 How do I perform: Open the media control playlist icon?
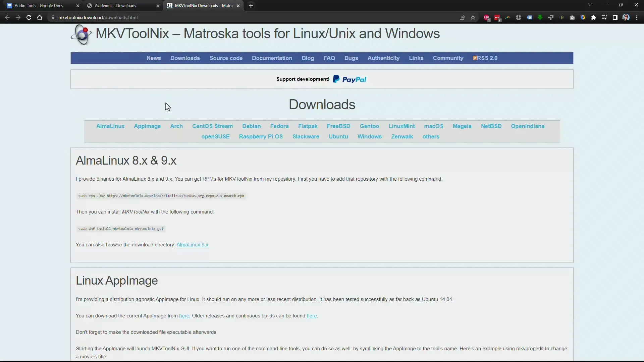tap(604, 17)
